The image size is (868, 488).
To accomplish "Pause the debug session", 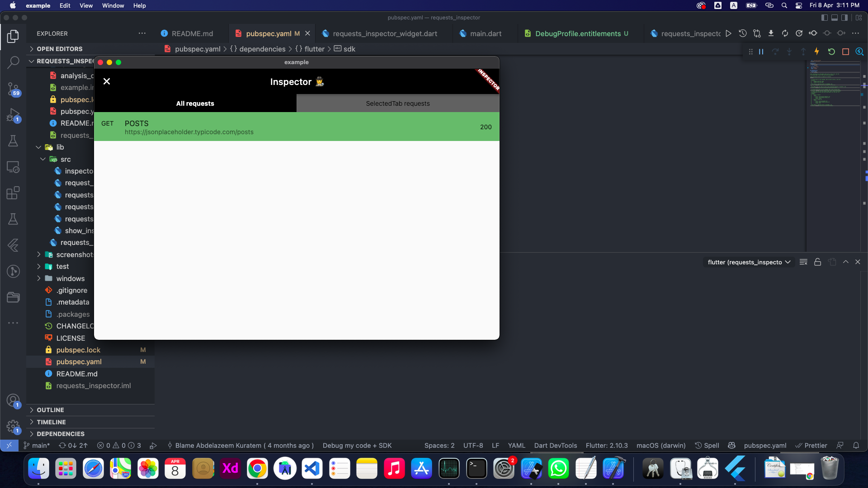I will click(761, 52).
